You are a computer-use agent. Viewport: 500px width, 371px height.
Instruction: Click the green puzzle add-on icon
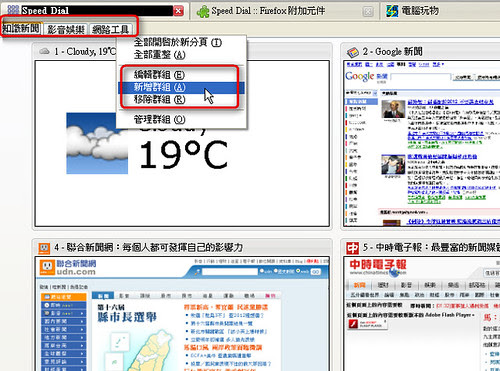click(203, 12)
